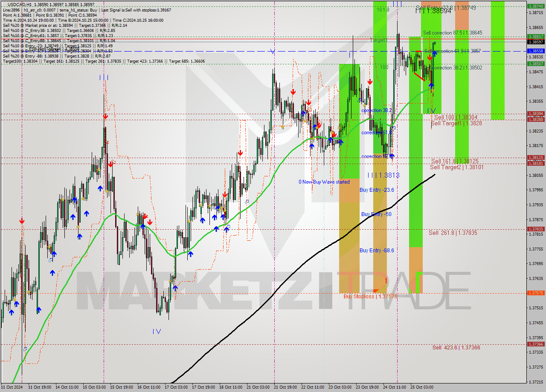Click the '18 Oct 11:00' time label

(230, 387)
